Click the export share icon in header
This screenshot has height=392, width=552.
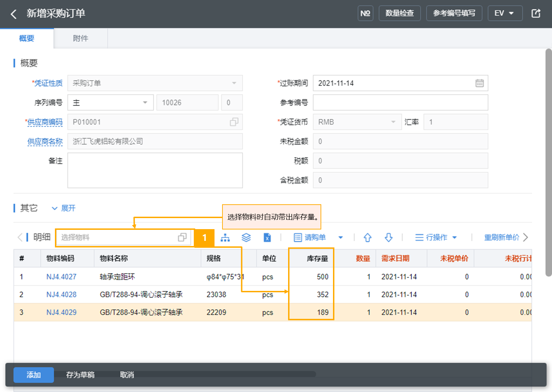(536, 13)
